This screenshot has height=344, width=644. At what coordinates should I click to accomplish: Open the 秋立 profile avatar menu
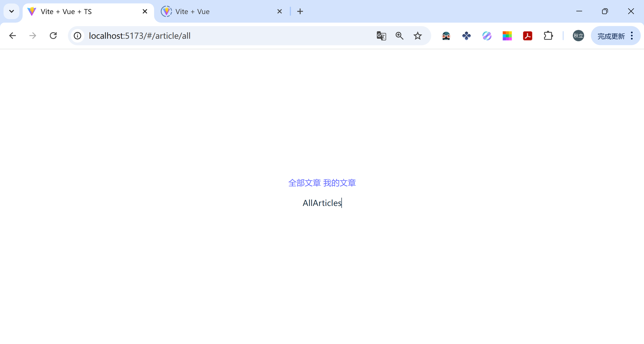tap(578, 36)
